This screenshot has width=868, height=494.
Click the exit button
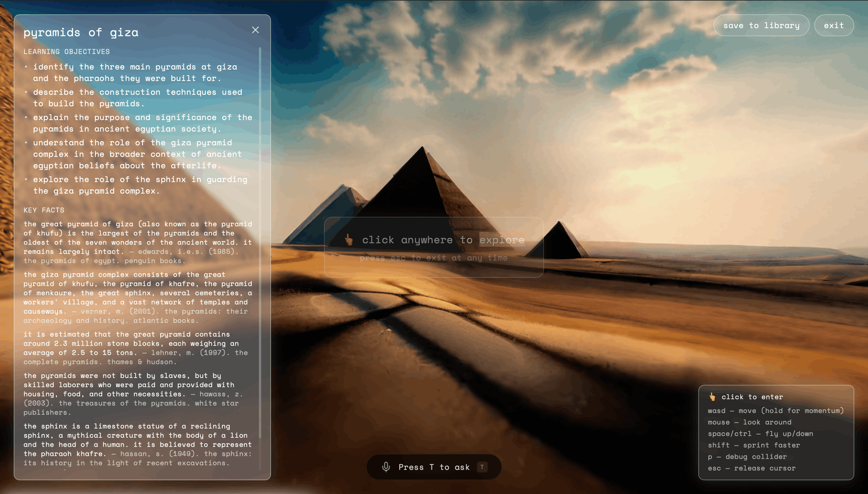tap(834, 26)
